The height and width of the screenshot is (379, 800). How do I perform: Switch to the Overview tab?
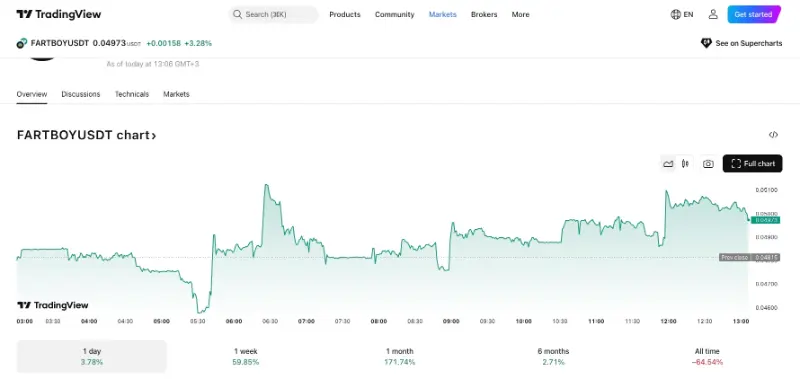32,94
